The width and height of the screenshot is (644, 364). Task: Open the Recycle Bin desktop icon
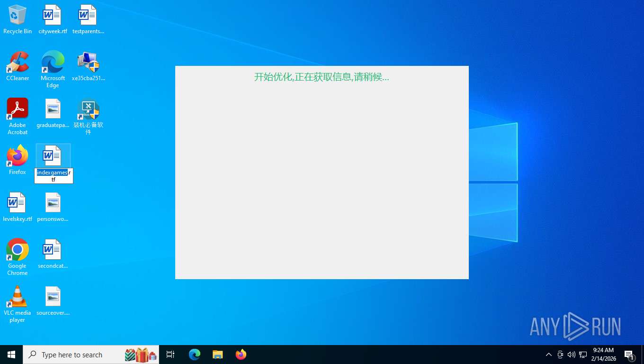click(18, 19)
